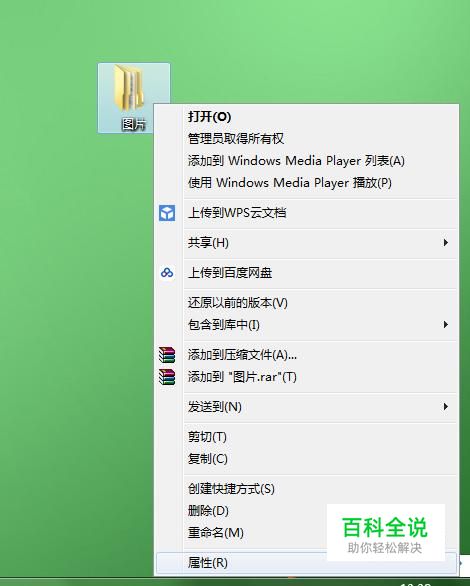Open the 共享(H) menu entry
Viewport: 470px width, 586px height.
[x=306, y=243]
